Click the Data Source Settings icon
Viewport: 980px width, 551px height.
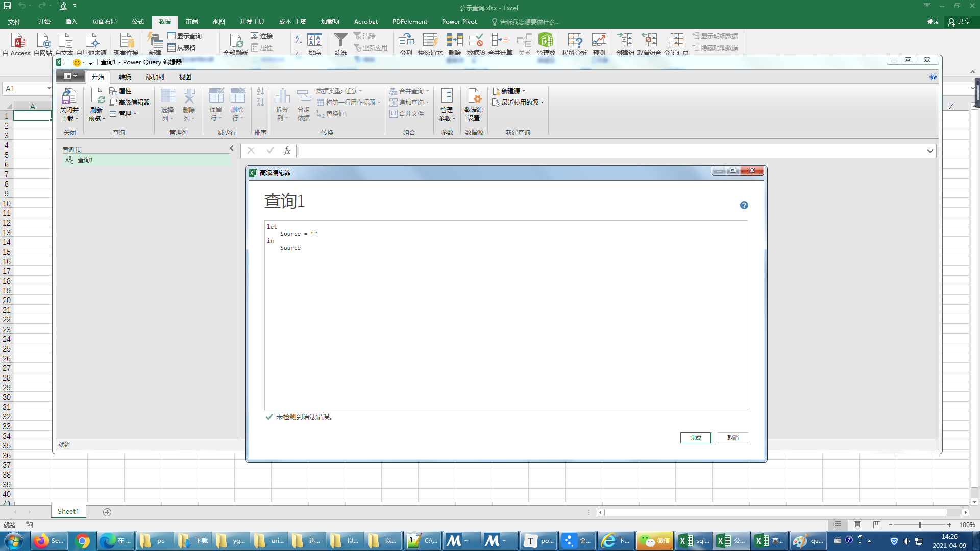pyautogui.click(x=474, y=96)
